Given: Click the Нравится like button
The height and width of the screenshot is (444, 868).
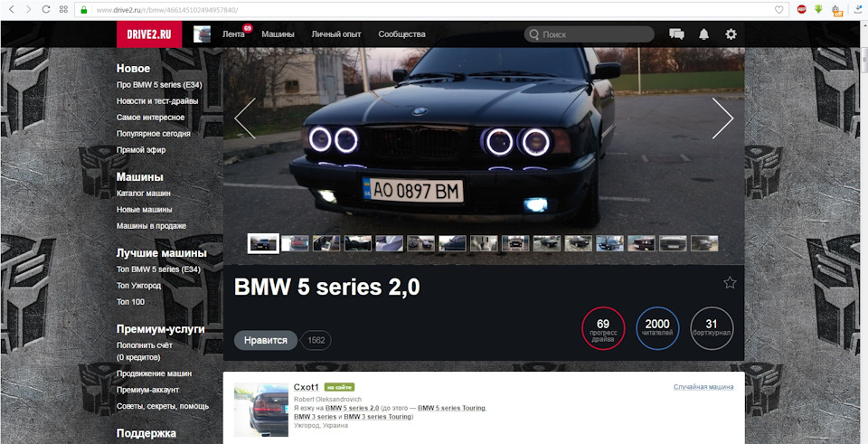Looking at the screenshot, I should pyautogui.click(x=266, y=340).
